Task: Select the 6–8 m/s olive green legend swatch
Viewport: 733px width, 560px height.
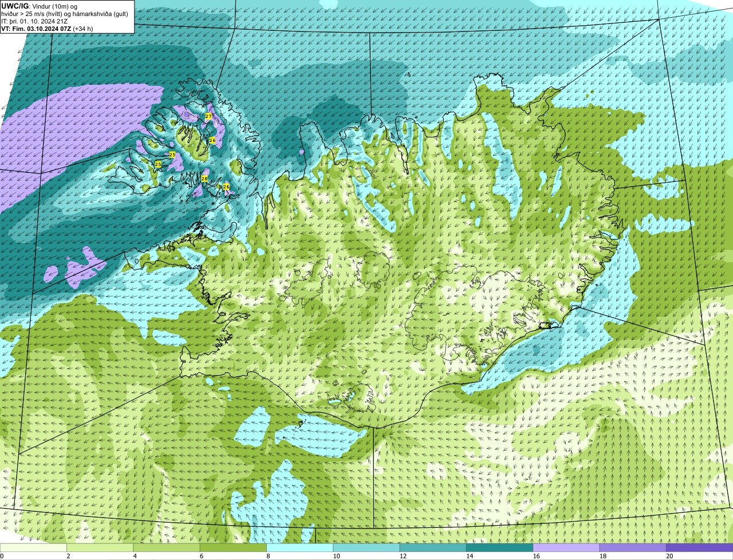Action: 233,547
